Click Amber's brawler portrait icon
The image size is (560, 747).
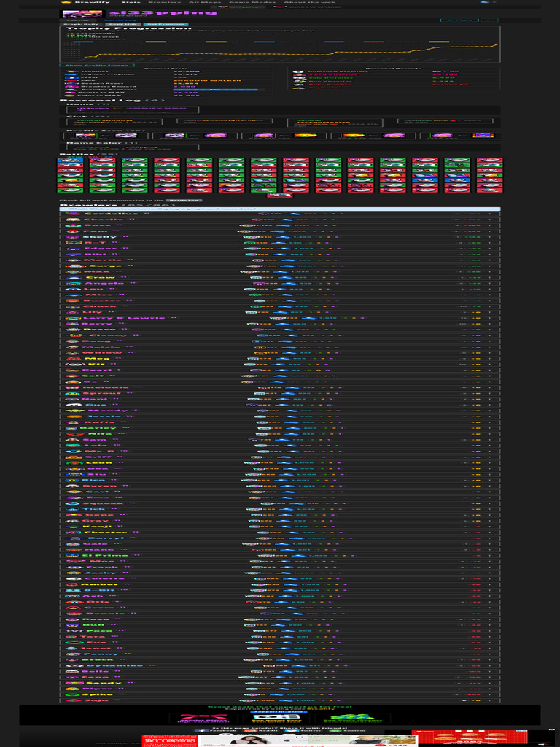71,584
